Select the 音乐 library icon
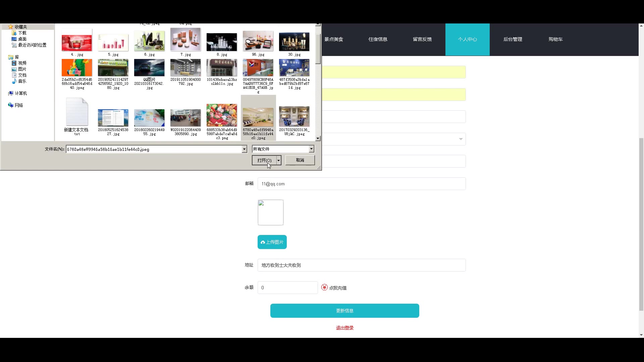 (x=14, y=81)
